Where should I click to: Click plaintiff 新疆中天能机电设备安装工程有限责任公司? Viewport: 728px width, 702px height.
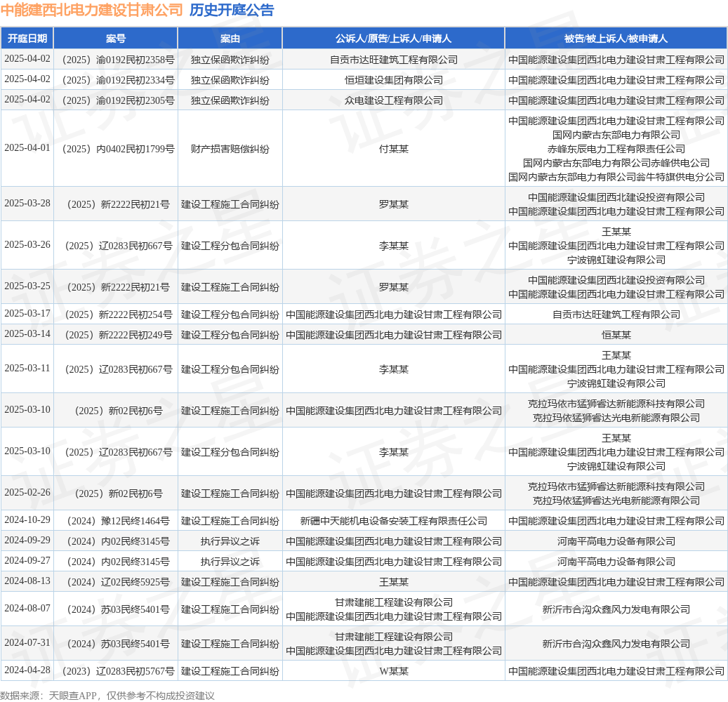394,521
